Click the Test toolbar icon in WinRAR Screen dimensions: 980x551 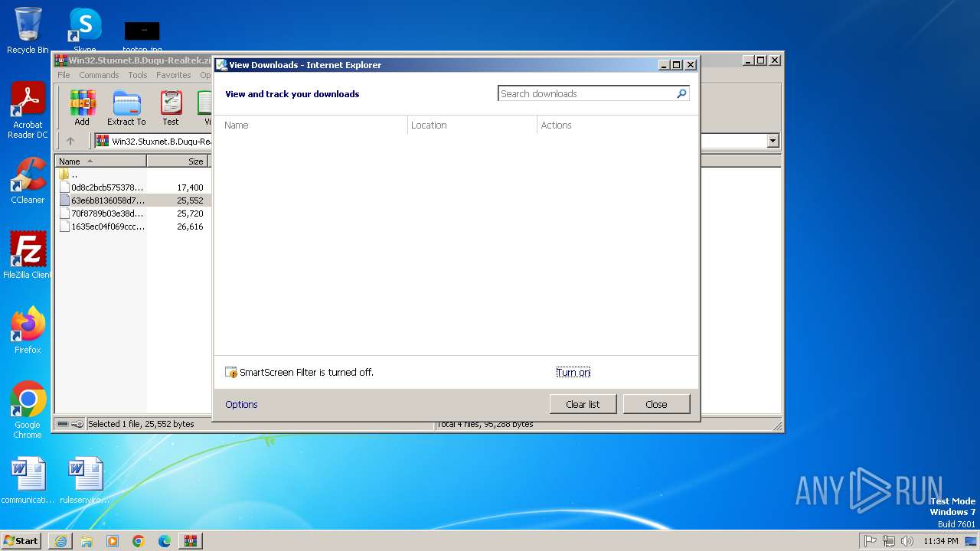point(171,108)
